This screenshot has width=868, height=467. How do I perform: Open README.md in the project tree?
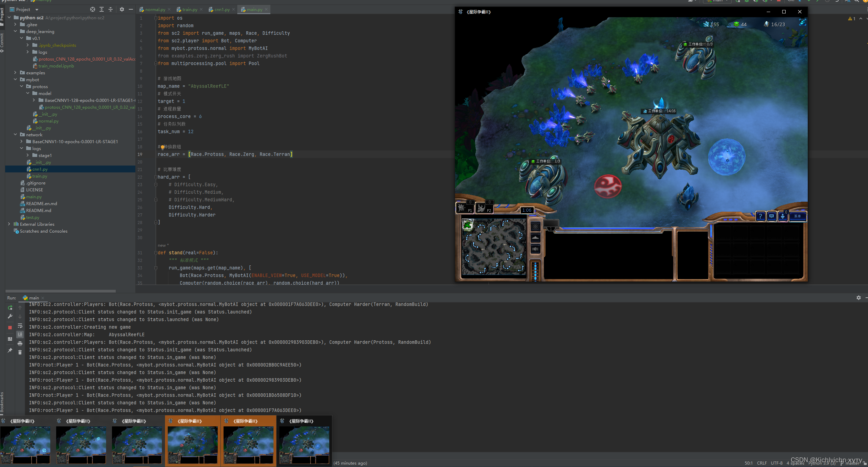(x=39, y=210)
